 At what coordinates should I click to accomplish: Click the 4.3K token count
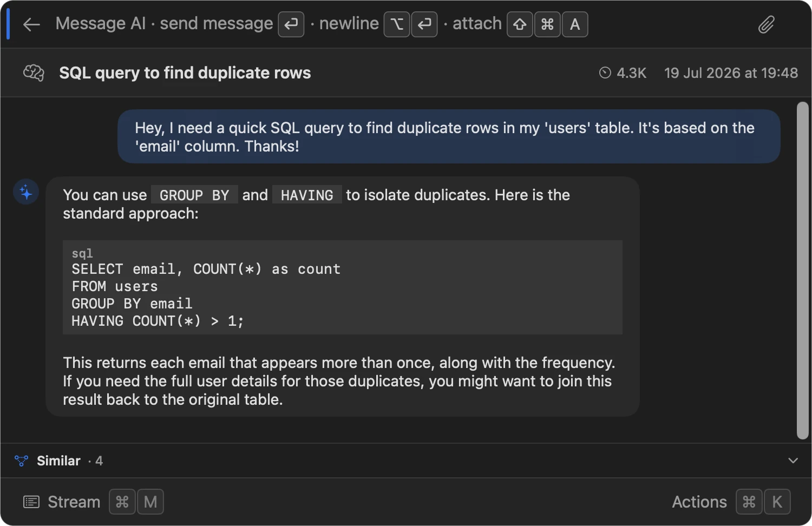click(x=632, y=73)
